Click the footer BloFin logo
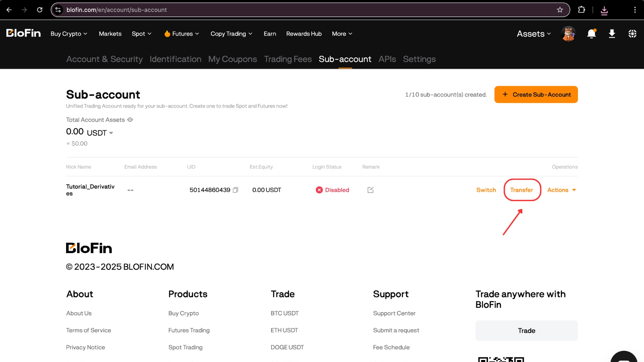The image size is (644, 362). (x=89, y=248)
